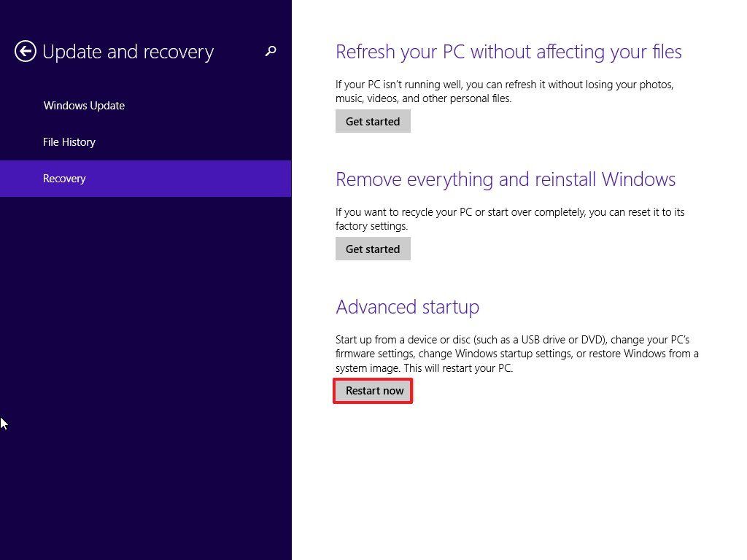The image size is (747, 560).
Task: Select the Recovery sidebar entry
Action: (64, 179)
